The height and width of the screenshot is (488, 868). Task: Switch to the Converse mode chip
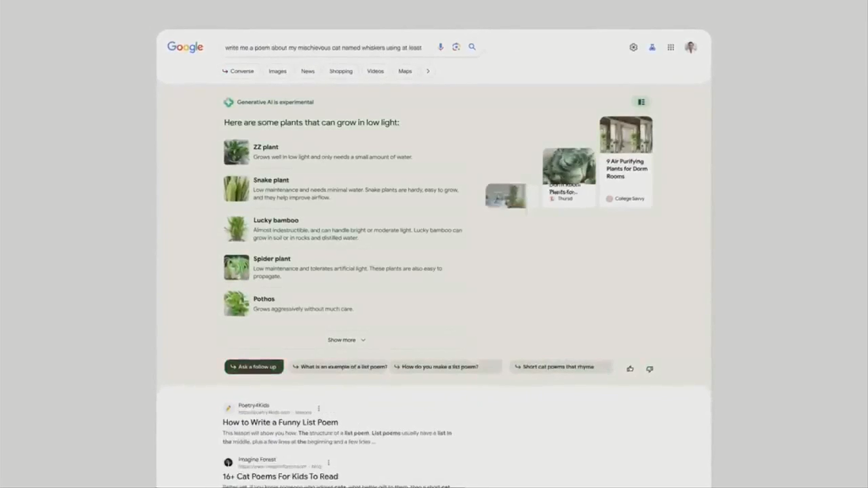tap(238, 70)
